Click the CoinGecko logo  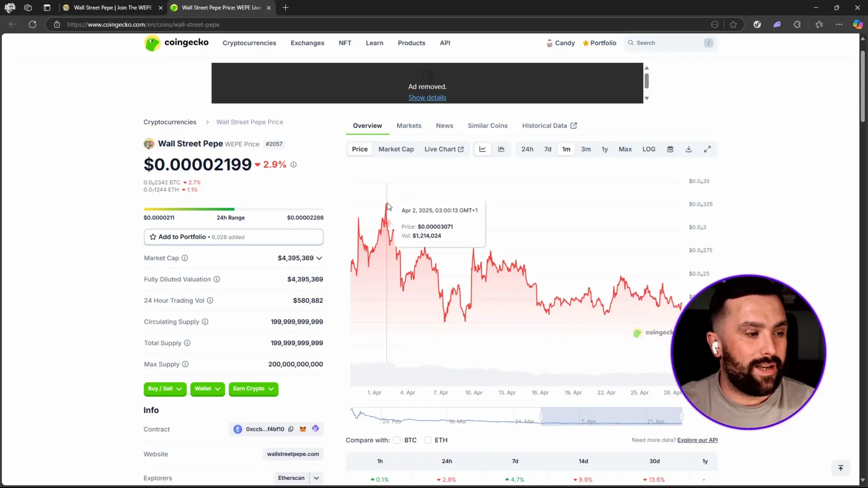pyautogui.click(x=176, y=43)
